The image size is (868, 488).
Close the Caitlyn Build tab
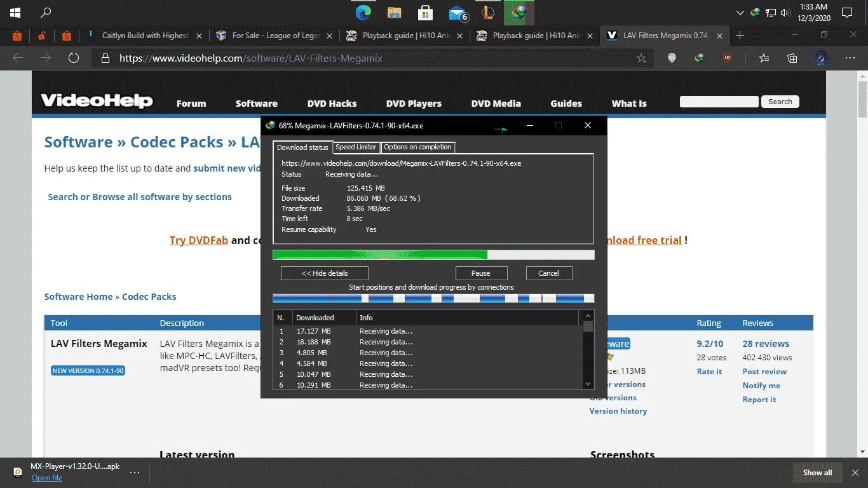pyautogui.click(x=200, y=36)
